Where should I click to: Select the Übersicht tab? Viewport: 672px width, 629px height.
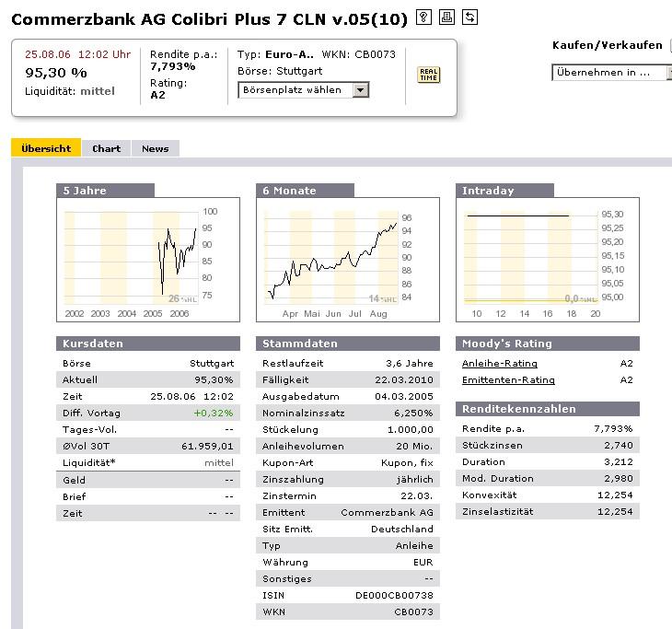(x=46, y=148)
